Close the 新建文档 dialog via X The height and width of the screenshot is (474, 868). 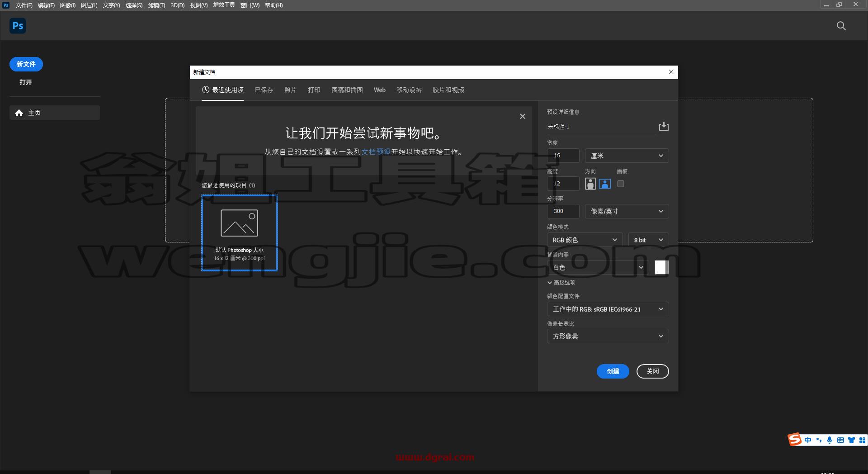(x=671, y=72)
